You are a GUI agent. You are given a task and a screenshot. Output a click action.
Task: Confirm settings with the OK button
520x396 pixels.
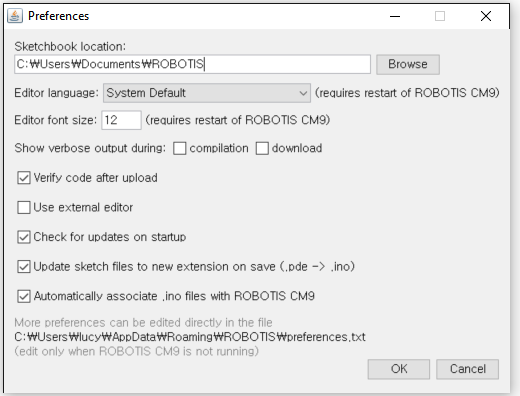[x=399, y=369]
